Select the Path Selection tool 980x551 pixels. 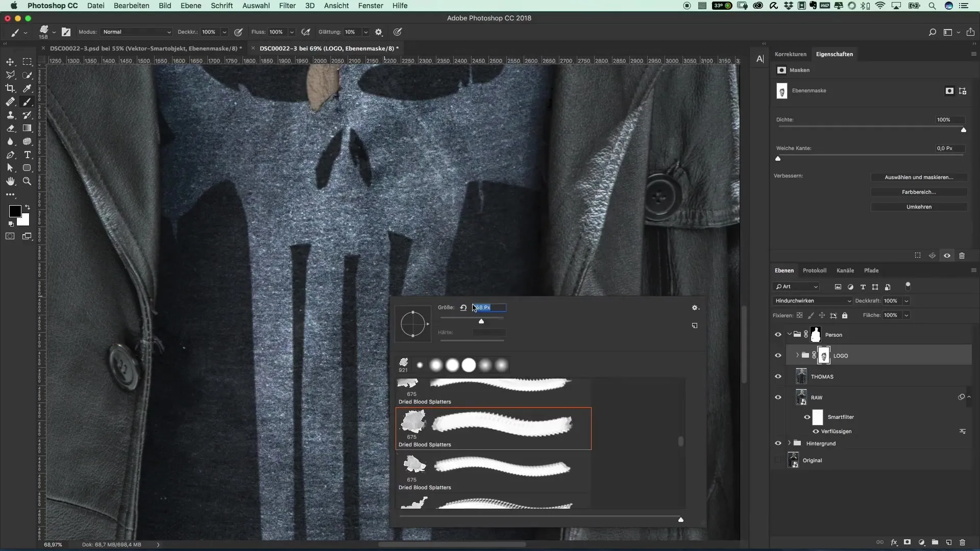coord(10,168)
